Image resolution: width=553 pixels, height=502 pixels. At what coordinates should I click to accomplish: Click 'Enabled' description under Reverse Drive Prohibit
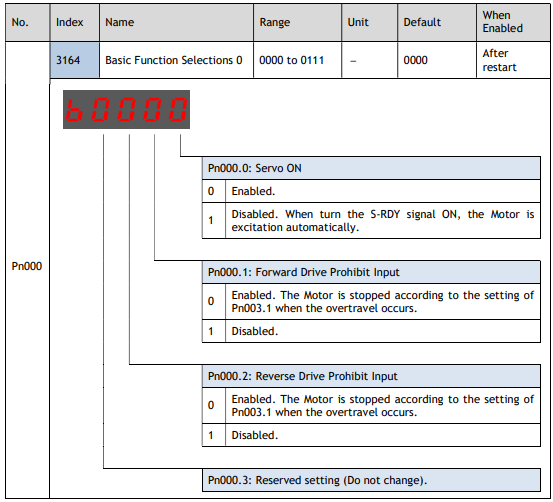383,405
